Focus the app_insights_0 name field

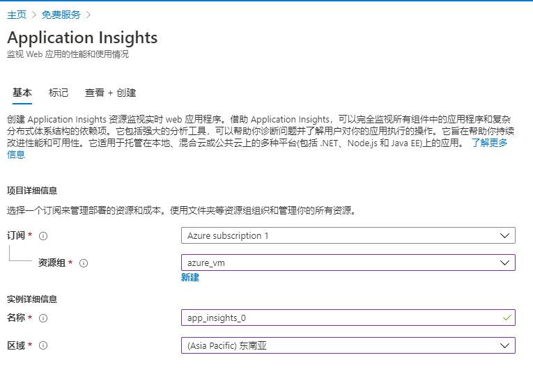tap(348, 317)
